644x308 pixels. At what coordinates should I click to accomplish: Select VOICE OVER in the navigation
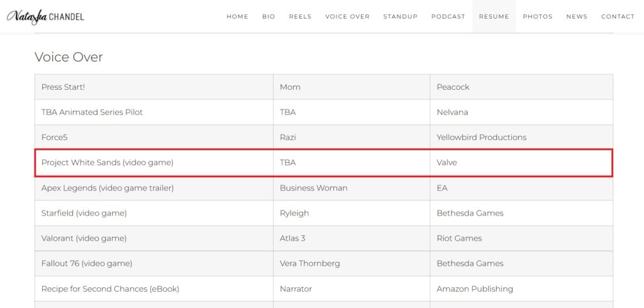pos(347,16)
